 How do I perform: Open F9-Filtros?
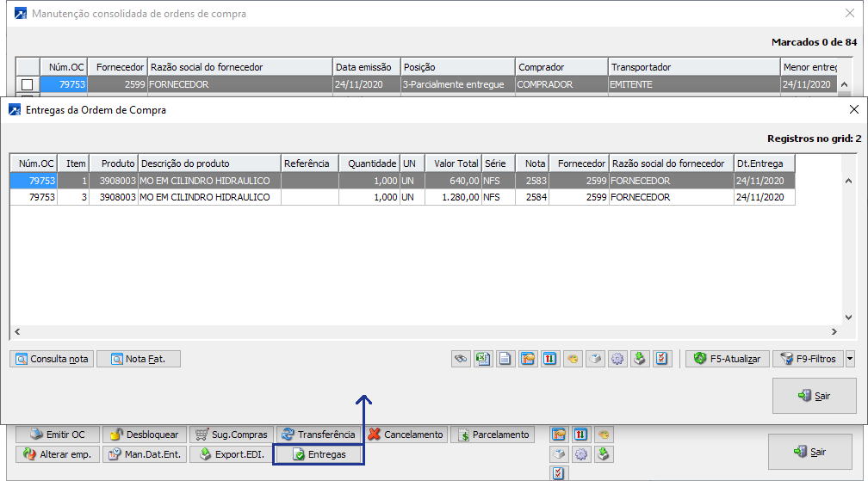pyautogui.click(x=809, y=359)
